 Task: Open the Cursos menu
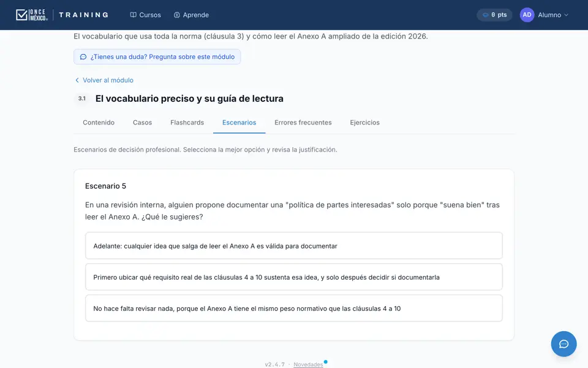click(x=146, y=15)
